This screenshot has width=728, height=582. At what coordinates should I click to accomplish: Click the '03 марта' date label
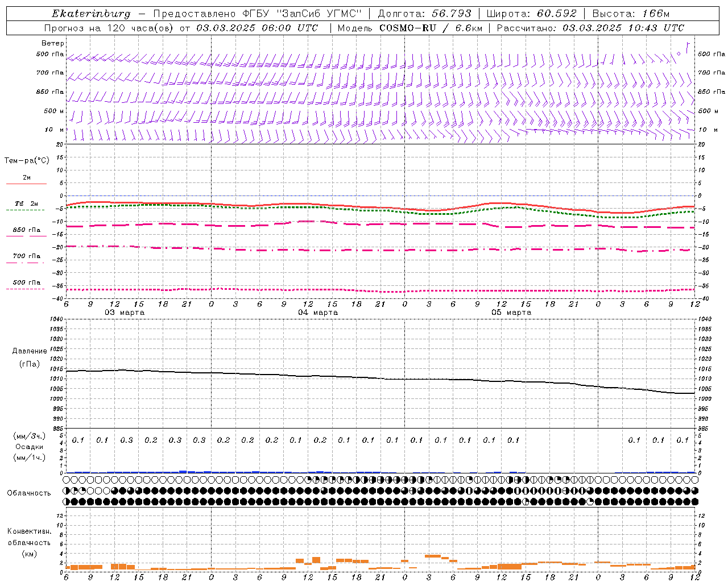click(125, 313)
